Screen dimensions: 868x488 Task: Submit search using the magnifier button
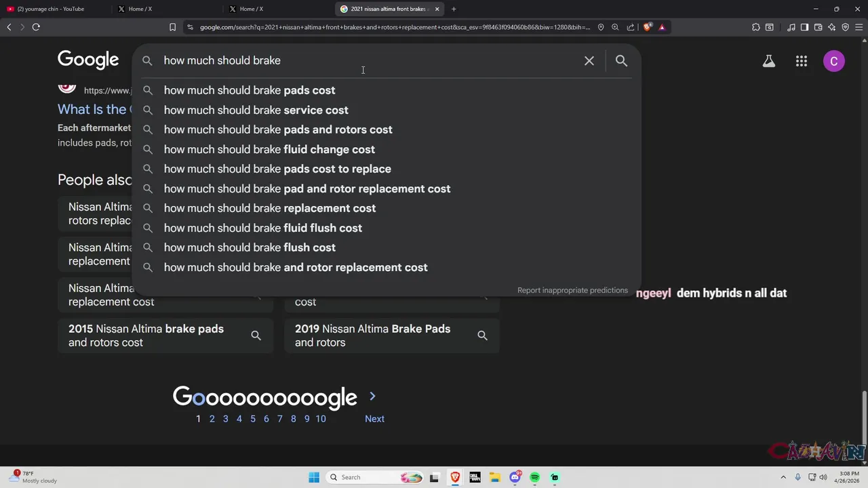click(x=621, y=61)
